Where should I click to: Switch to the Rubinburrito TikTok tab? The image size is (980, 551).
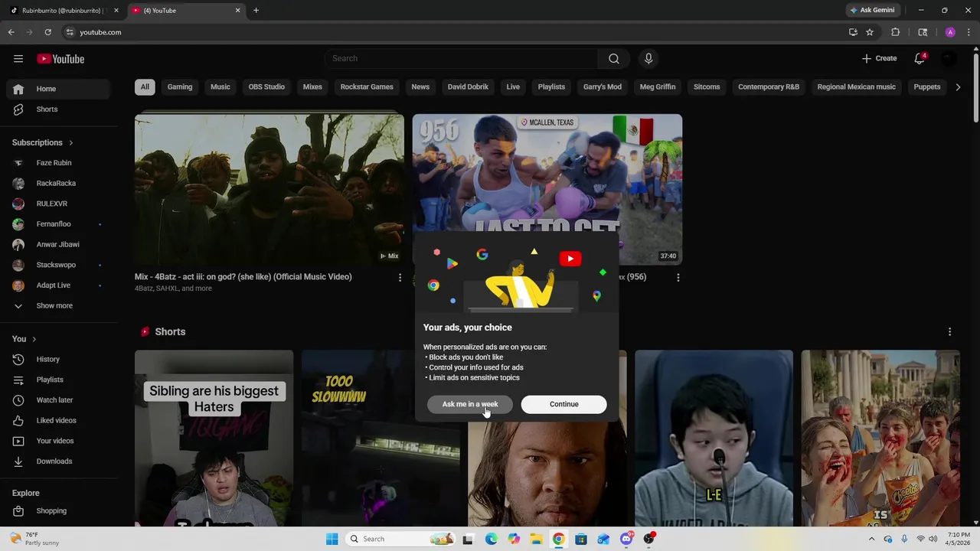click(61, 11)
